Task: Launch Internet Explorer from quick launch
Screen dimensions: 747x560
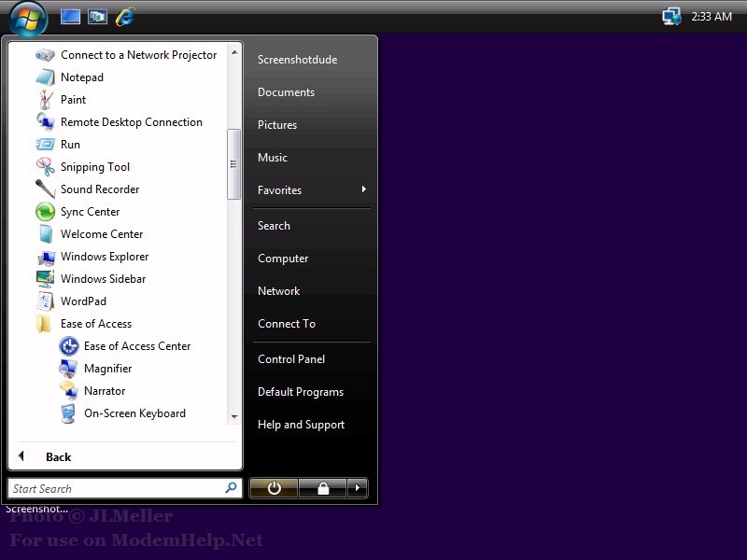Action: pyautogui.click(x=125, y=17)
